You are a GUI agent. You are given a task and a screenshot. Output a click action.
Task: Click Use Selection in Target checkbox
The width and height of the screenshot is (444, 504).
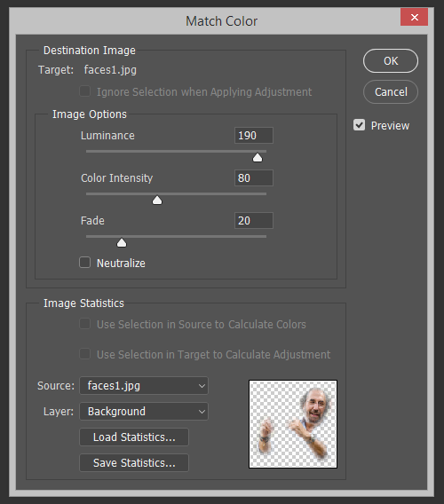coord(85,354)
